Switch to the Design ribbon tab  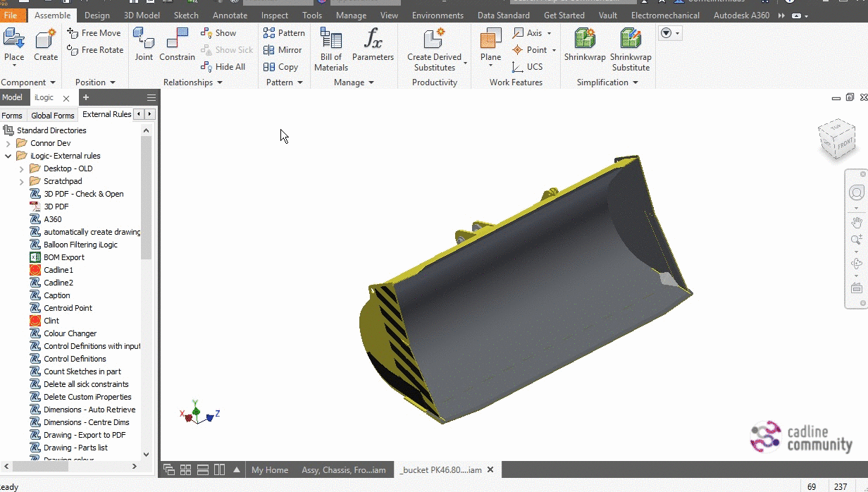pos(97,15)
